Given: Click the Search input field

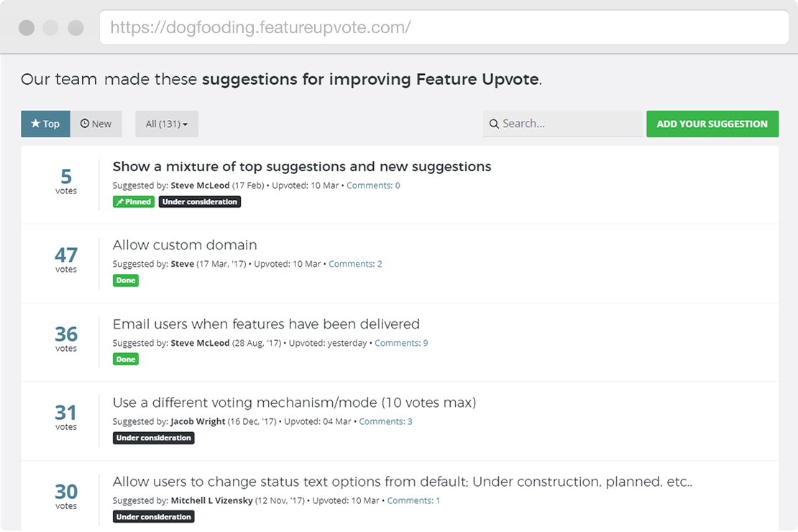Looking at the screenshot, I should 569,124.
